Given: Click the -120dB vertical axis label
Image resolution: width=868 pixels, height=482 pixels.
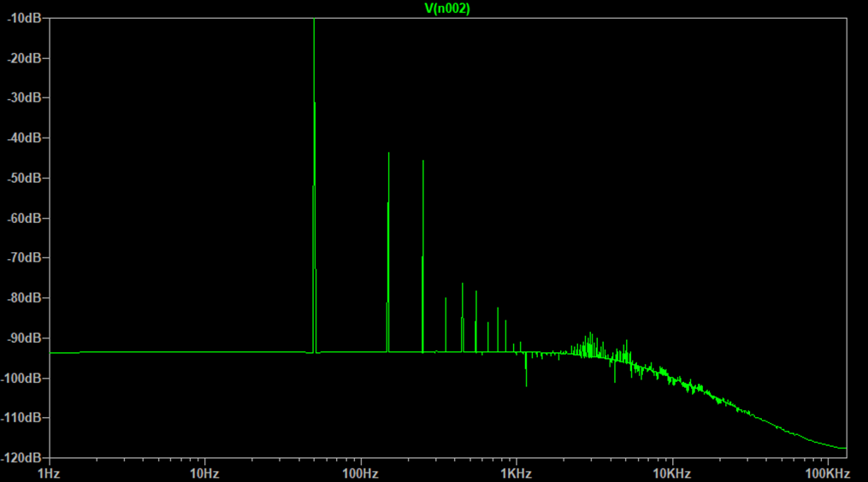Looking at the screenshot, I should 22,457.
